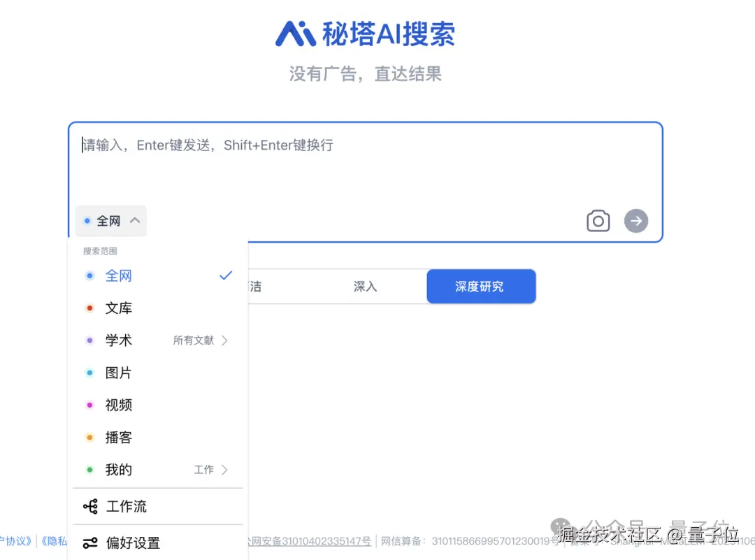Click the Metaso AI search logo

365,34
